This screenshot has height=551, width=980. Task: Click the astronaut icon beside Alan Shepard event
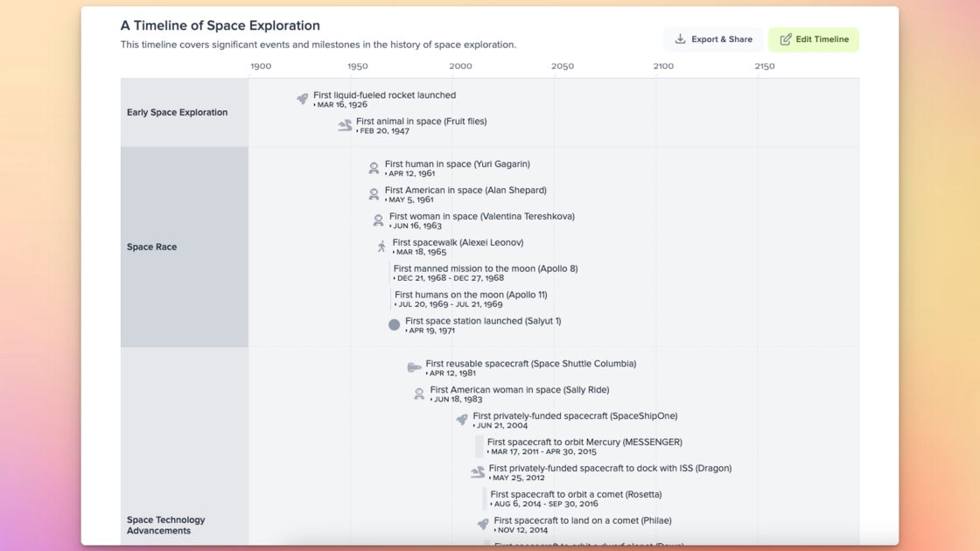click(373, 193)
